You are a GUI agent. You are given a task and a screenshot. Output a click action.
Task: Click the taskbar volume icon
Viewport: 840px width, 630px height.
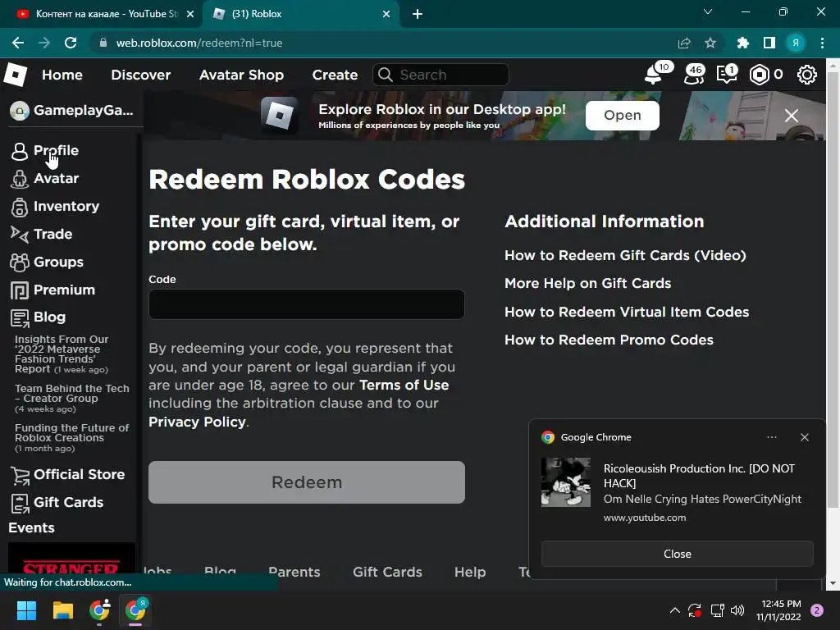[x=737, y=610]
